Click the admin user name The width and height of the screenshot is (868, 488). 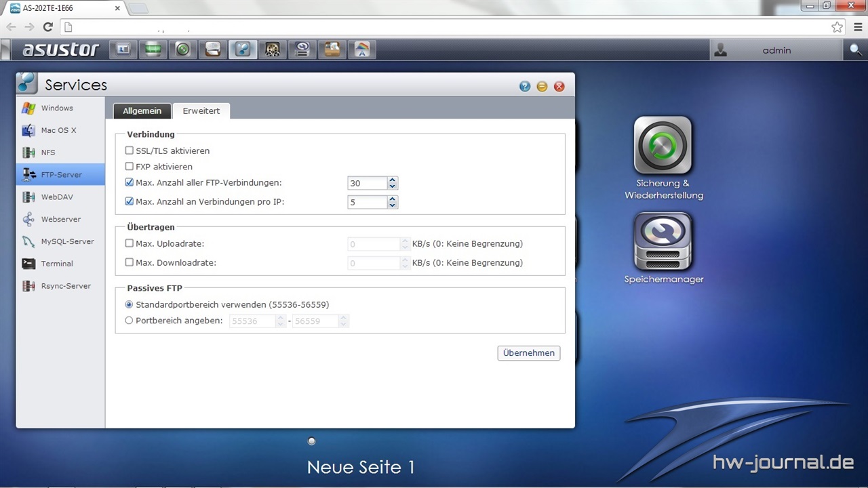pos(776,50)
